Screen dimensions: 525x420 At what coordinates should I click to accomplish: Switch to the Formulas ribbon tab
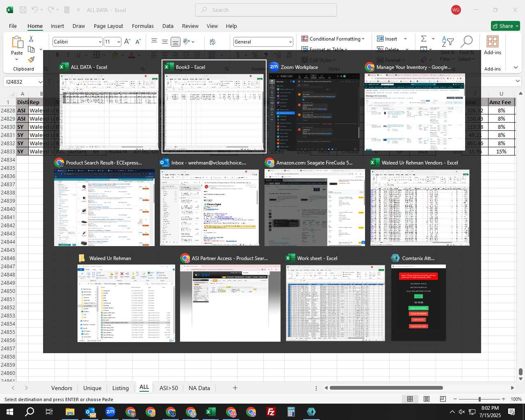click(143, 26)
